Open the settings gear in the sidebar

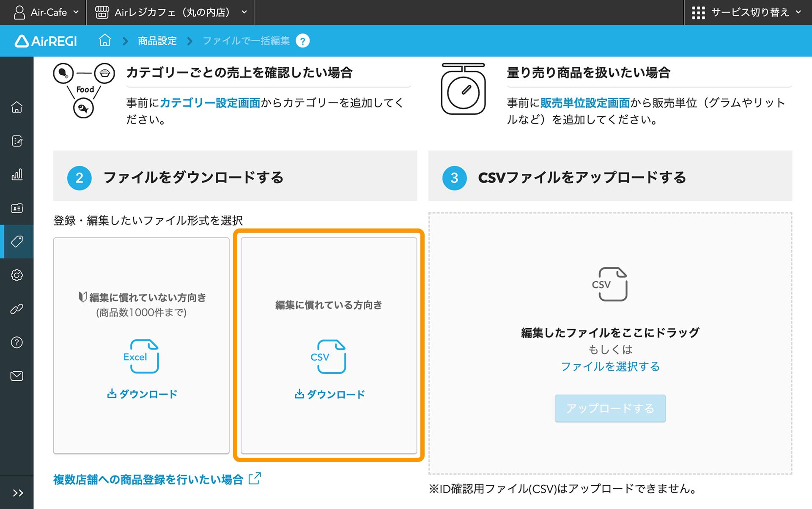16,275
